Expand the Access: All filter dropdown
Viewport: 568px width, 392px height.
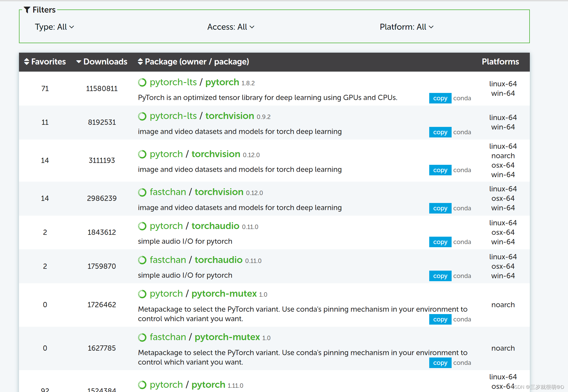point(231,27)
